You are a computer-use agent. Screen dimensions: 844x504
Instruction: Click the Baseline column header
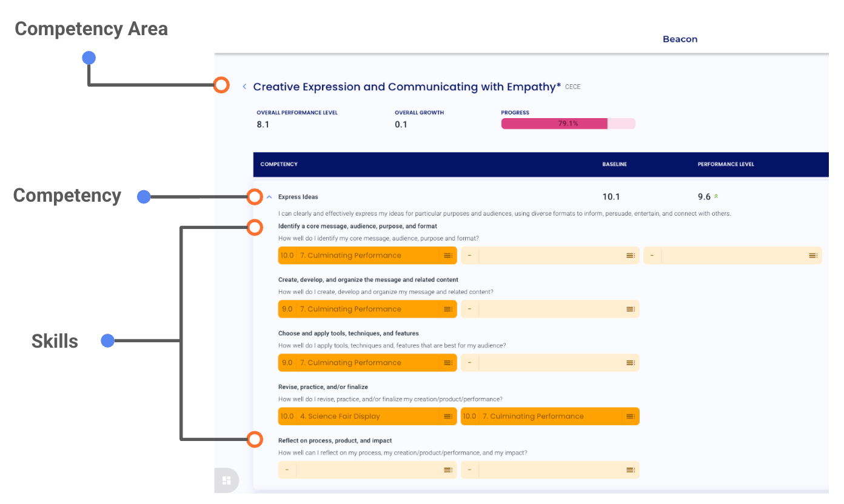[614, 165]
